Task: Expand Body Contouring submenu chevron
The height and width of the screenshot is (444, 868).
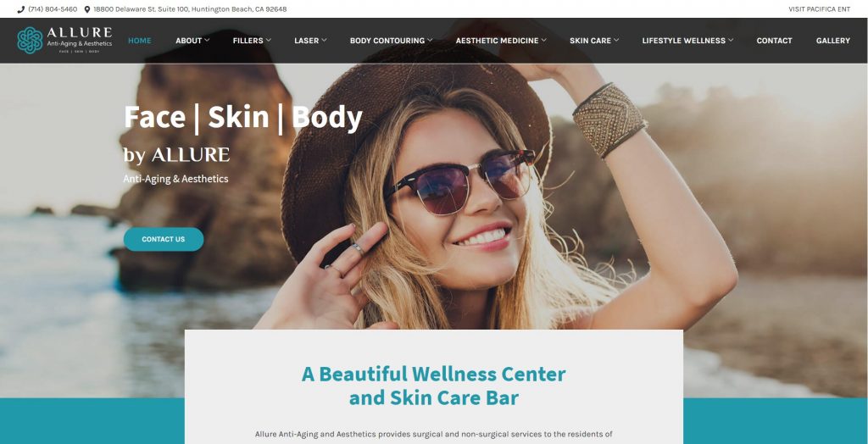Action: pyautogui.click(x=430, y=40)
